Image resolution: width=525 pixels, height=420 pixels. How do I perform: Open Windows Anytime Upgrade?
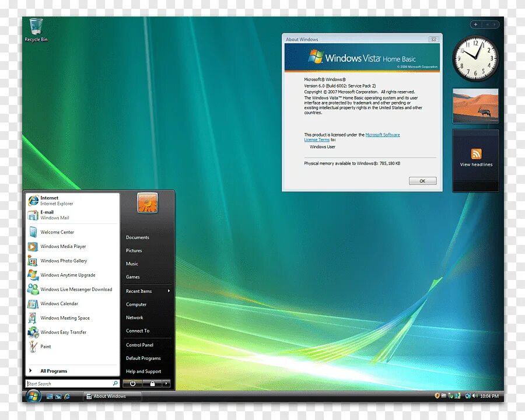click(72, 275)
